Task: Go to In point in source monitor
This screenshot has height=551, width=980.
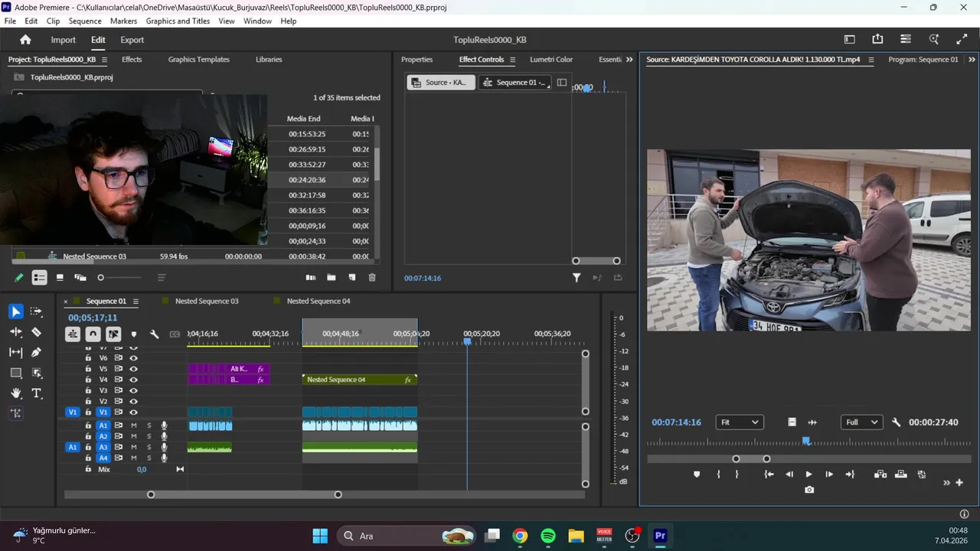Action: pos(769,474)
